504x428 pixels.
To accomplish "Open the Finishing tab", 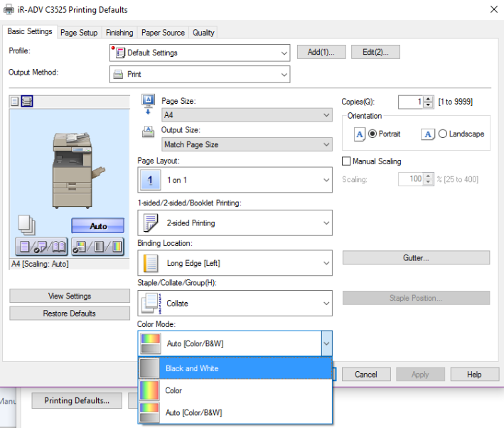I will pos(119,33).
